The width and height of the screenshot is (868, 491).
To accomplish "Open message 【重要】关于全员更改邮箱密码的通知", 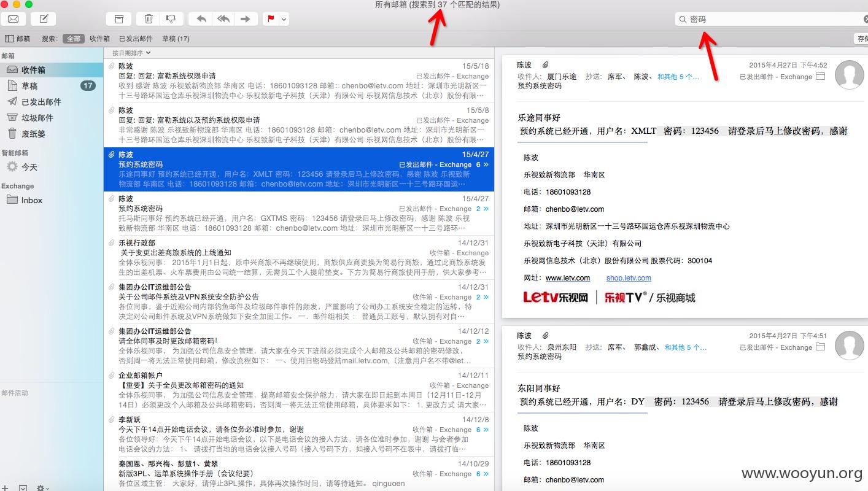I will (299, 390).
